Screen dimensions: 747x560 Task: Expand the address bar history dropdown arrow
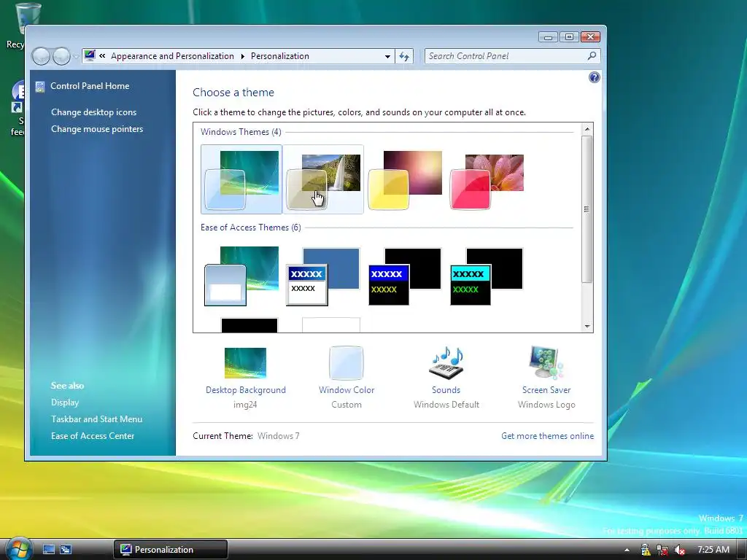[x=388, y=56]
